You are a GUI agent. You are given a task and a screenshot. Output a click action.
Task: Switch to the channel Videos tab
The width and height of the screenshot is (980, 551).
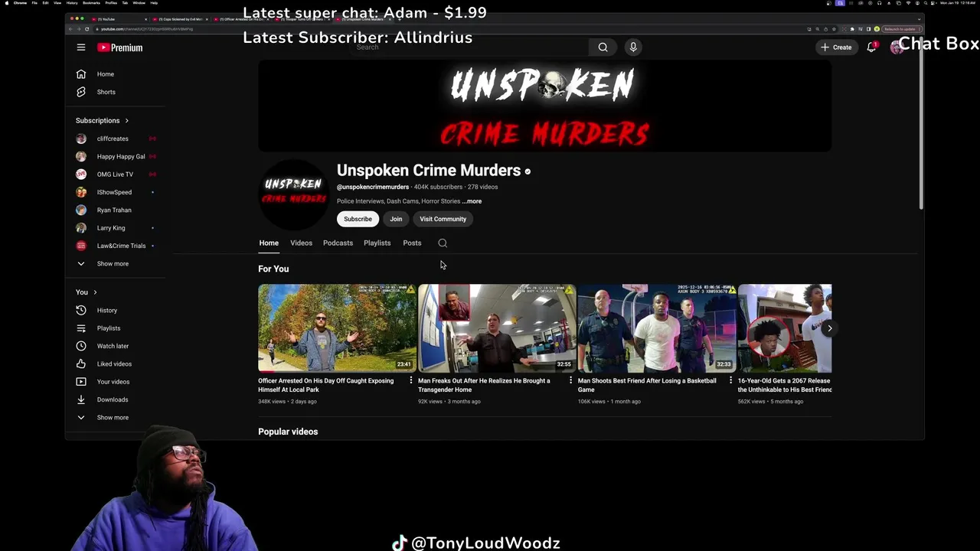tap(301, 243)
